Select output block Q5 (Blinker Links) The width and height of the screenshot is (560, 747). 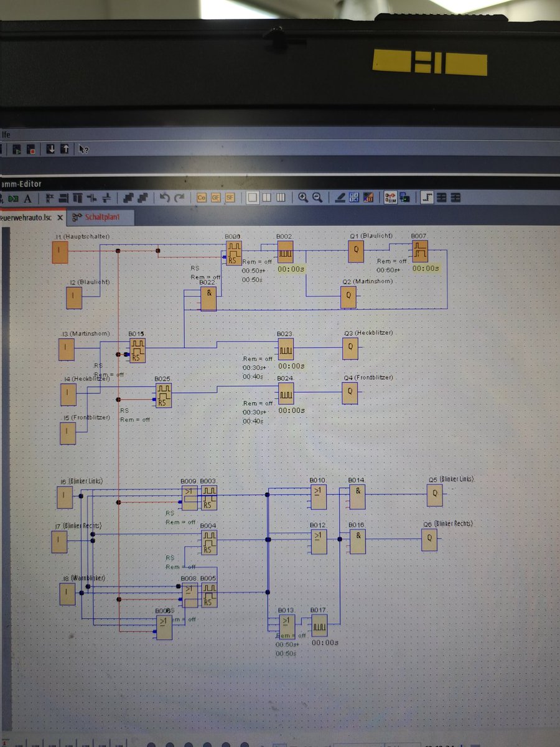click(435, 496)
